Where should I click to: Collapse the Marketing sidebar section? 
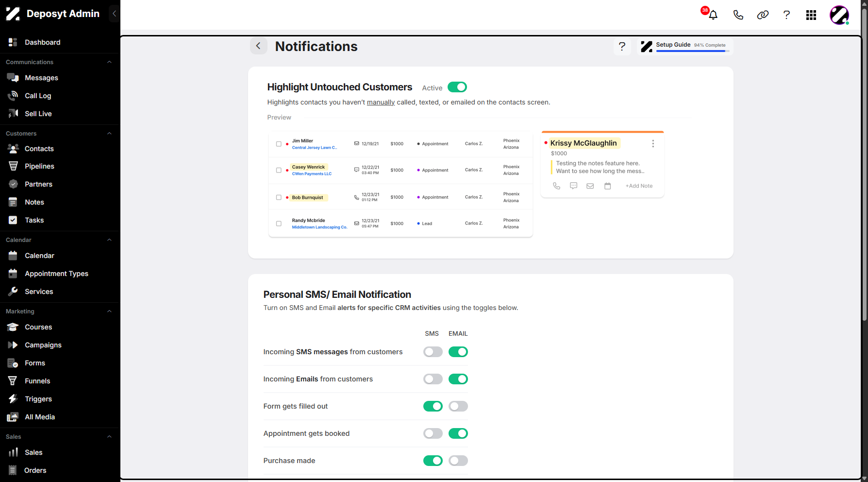[x=109, y=311]
